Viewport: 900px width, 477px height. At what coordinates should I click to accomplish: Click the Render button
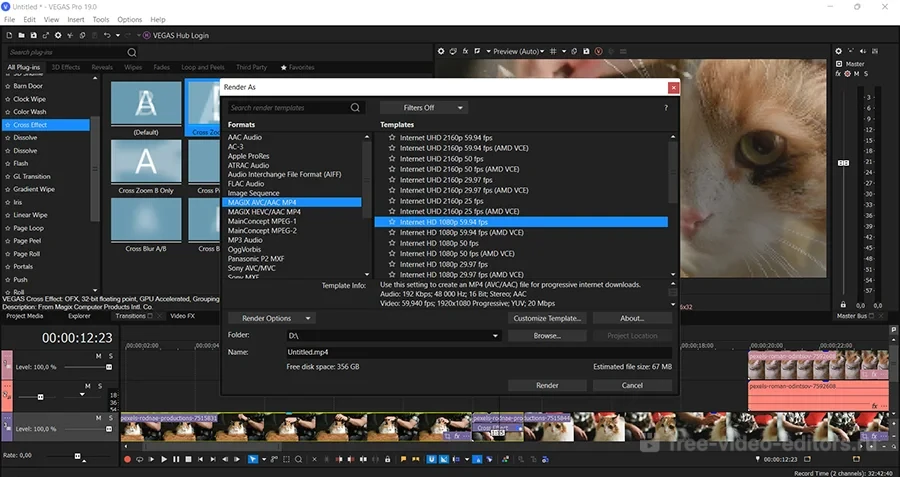(547, 385)
